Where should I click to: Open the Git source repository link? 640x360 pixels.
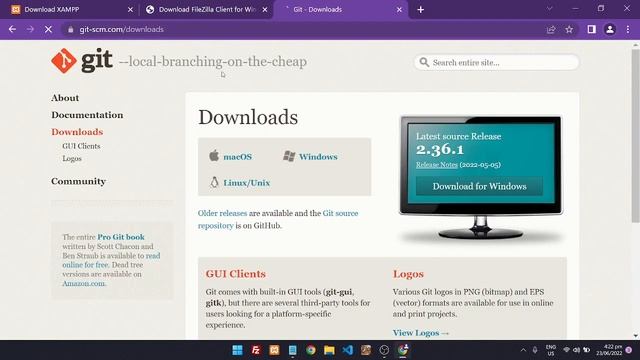tap(278, 219)
